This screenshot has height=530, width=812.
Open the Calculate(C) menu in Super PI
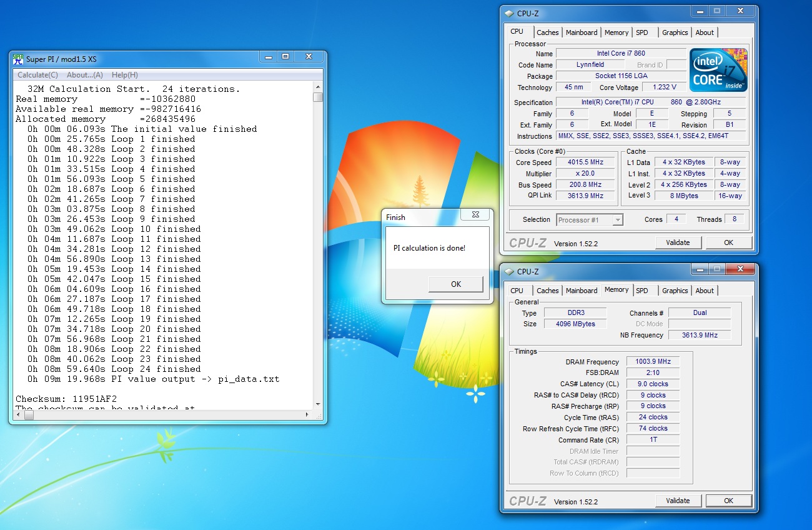[37, 75]
